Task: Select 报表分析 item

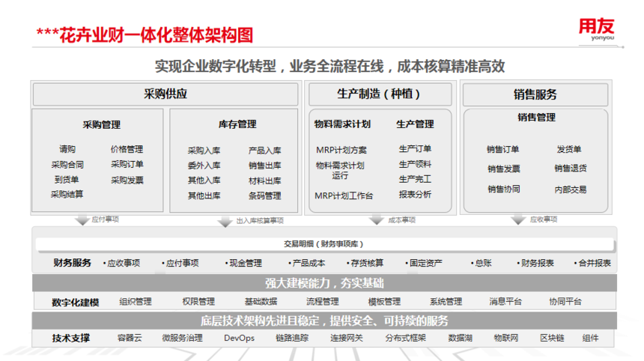Action: click(x=416, y=194)
